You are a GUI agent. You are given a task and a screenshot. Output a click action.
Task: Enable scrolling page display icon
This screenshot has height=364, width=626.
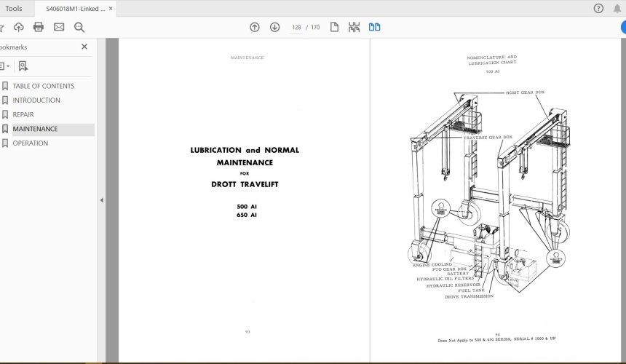click(x=354, y=27)
